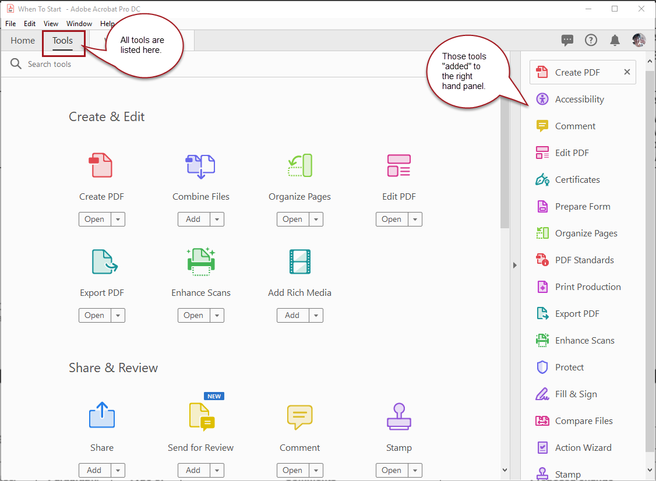Click the Create PDF tool icon in Create & Edit

click(101, 165)
